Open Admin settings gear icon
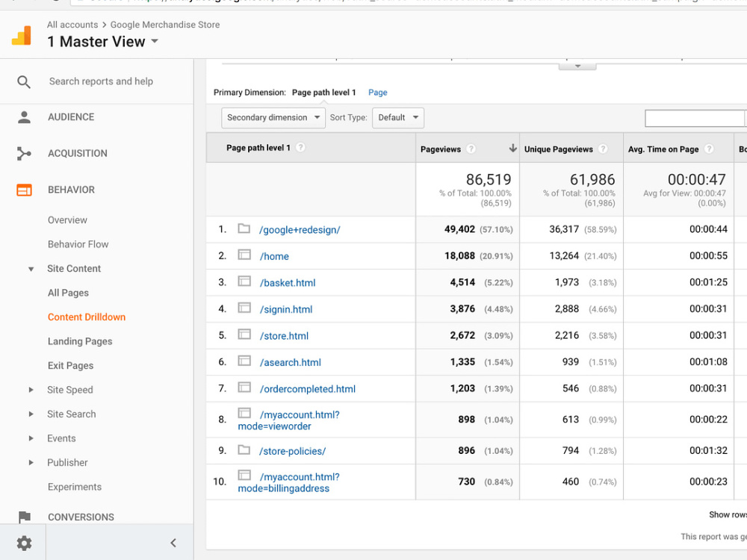 pyautogui.click(x=24, y=543)
